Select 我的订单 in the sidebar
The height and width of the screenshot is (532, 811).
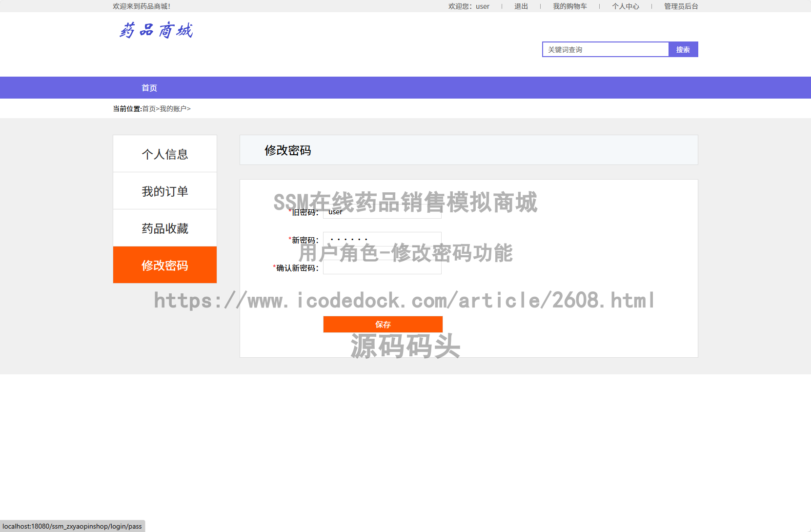click(164, 191)
